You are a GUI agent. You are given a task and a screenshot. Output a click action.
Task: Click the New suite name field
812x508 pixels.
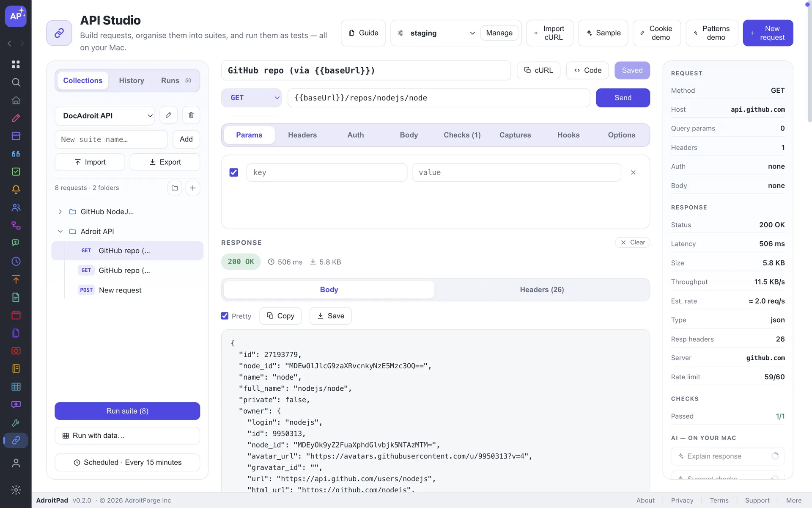[x=111, y=139]
